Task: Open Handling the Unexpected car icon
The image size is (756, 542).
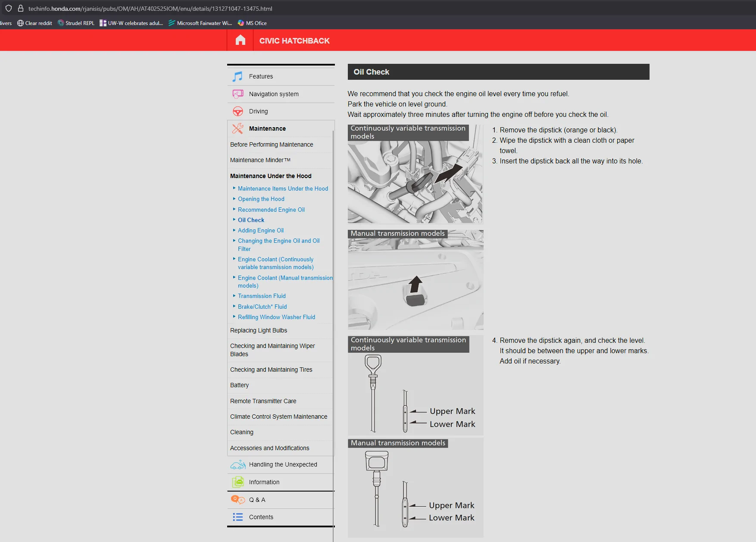Action: pyautogui.click(x=238, y=465)
